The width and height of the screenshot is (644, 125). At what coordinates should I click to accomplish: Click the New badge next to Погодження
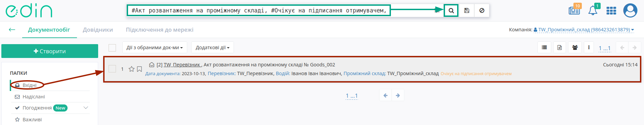coord(61,108)
